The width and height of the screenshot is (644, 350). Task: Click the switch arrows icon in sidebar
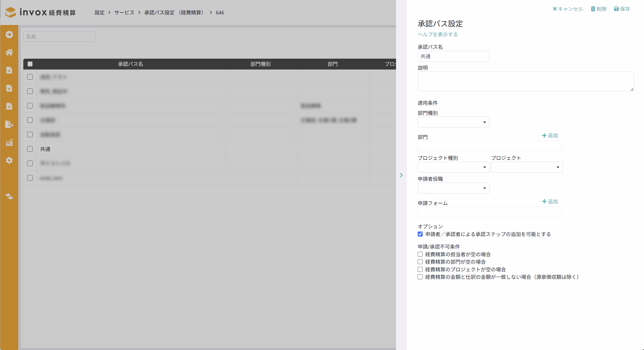point(9,196)
